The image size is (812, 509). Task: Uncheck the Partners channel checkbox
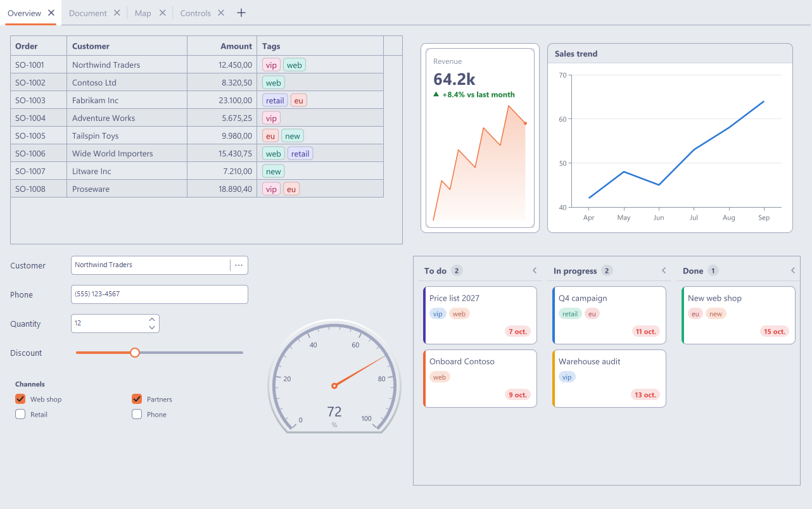137,399
